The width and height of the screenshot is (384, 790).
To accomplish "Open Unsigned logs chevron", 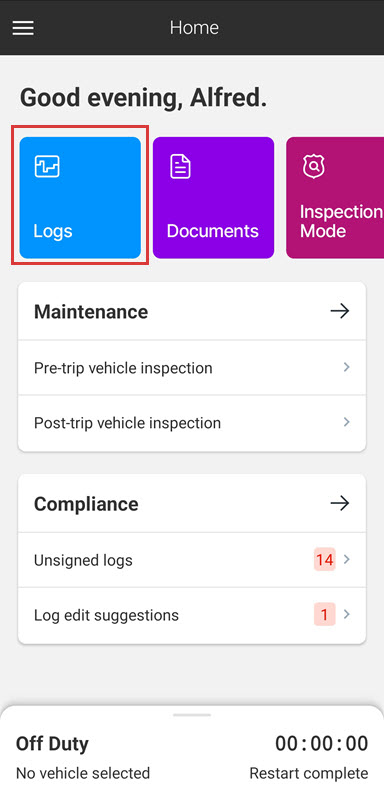I will [x=347, y=559].
